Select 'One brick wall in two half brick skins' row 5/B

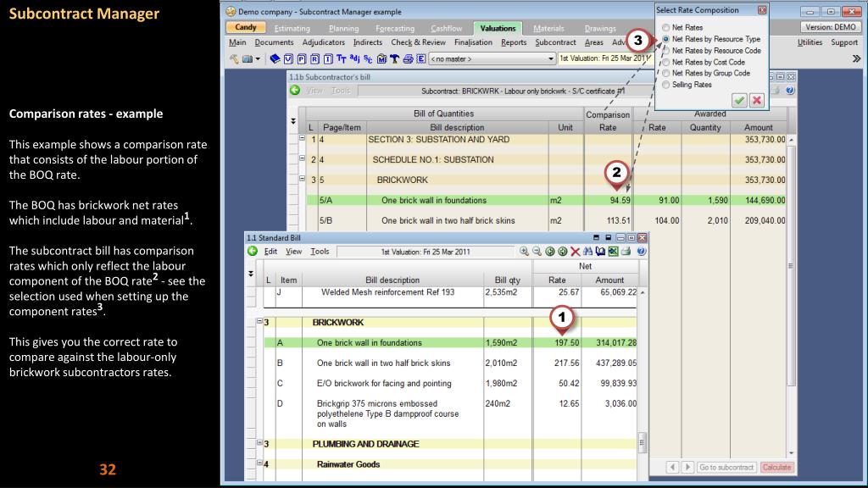pos(547,221)
